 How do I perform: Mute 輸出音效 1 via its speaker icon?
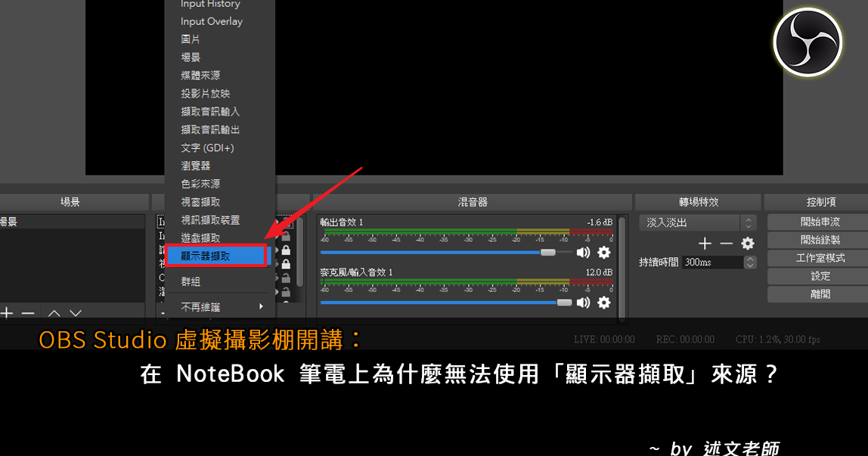[x=582, y=253]
